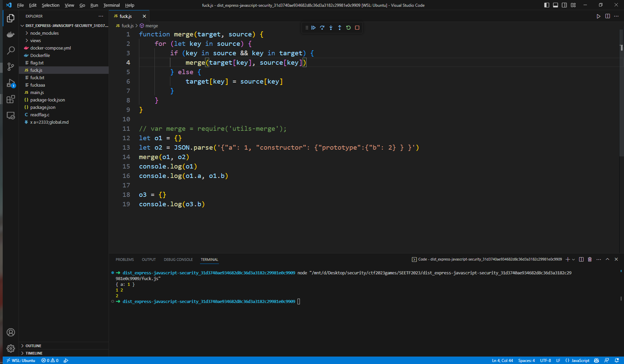Toggle Primary Side Bar layout button
The width and height of the screenshot is (624, 364).
point(547,5)
